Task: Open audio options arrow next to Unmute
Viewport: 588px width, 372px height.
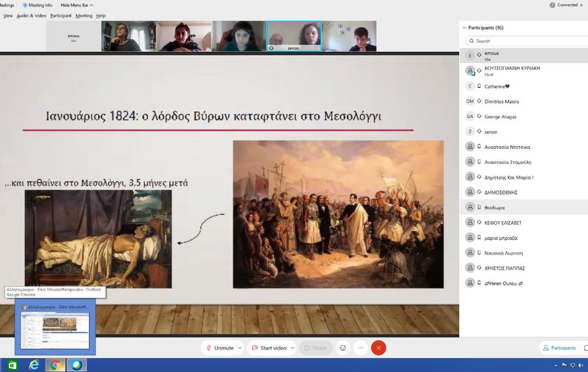Action: [x=240, y=348]
